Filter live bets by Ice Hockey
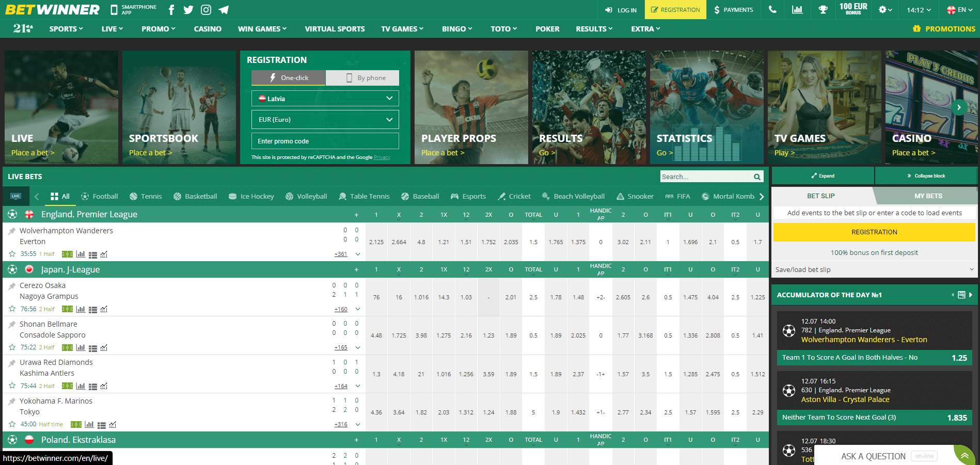 coord(251,196)
